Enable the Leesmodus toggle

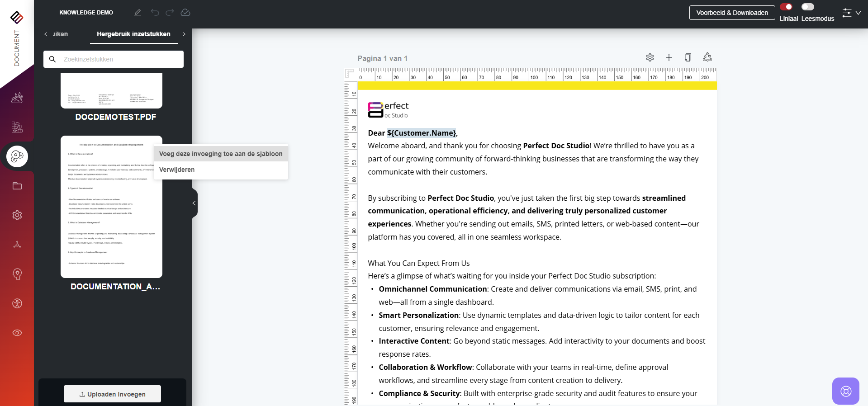pyautogui.click(x=807, y=7)
